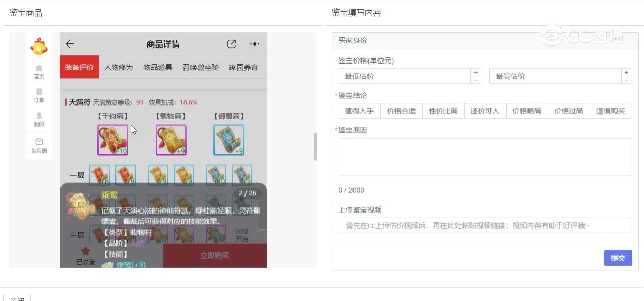Click the 天策符 section heading

(80, 102)
